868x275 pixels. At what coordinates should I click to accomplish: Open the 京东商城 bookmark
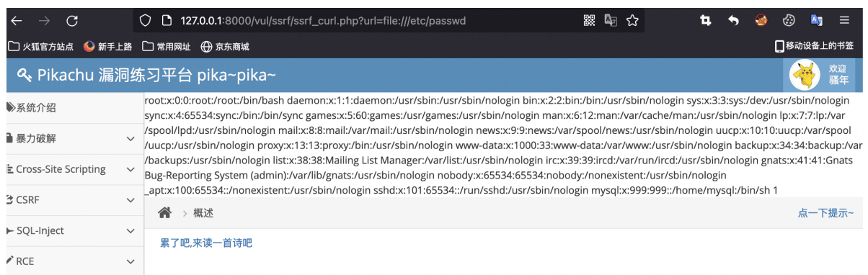[225, 47]
